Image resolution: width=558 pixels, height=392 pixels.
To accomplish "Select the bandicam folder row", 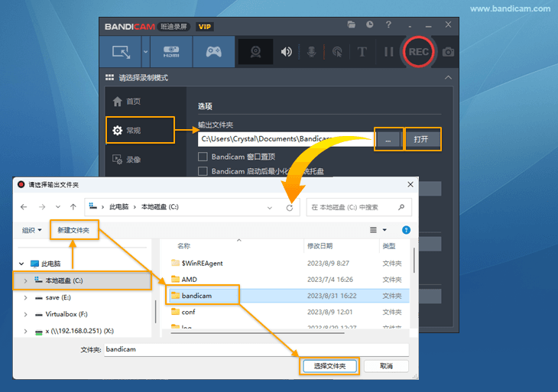I will point(289,296).
